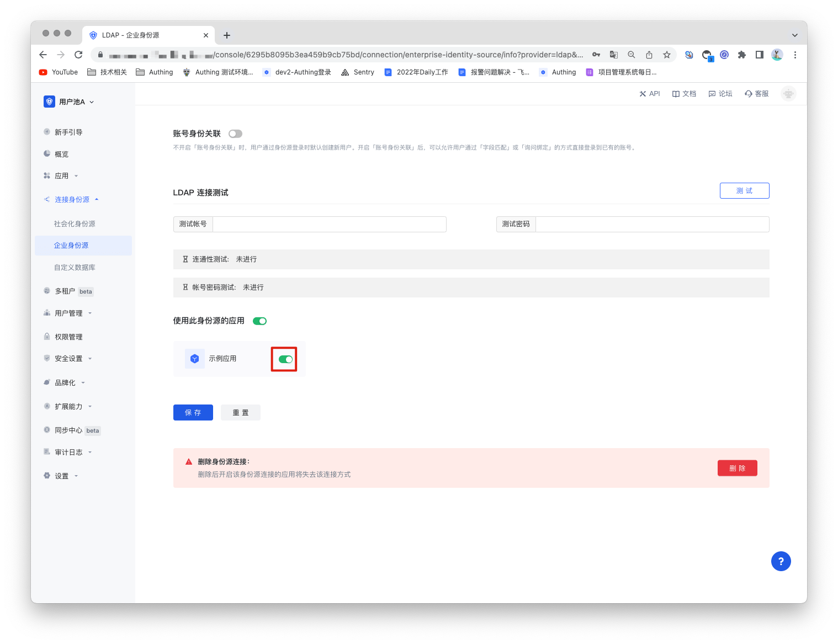Turn off the 使用此身份源的应用 switch

(x=259, y=321)
